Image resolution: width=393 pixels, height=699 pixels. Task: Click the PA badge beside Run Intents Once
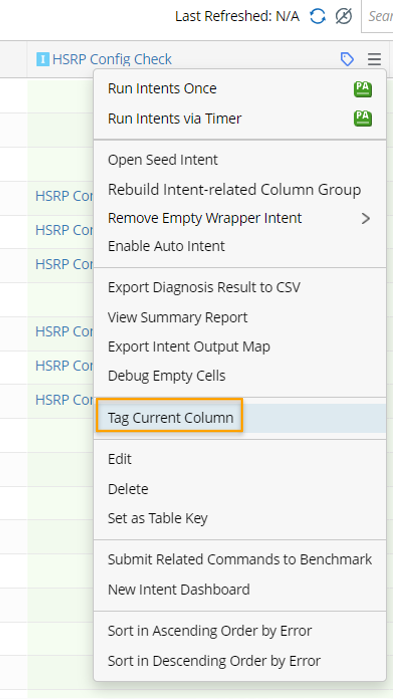pos(363,89)
